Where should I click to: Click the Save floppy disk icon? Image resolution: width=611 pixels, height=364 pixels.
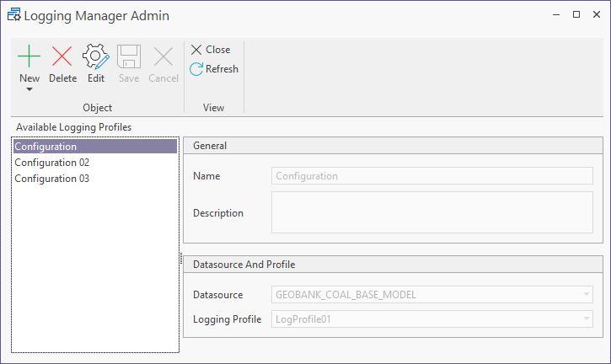129,56
